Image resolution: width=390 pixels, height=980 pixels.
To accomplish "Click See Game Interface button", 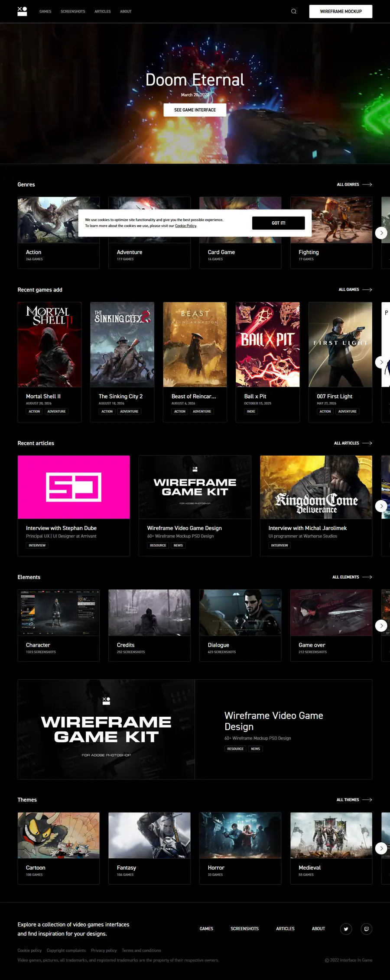I will (x=195, y=110).
